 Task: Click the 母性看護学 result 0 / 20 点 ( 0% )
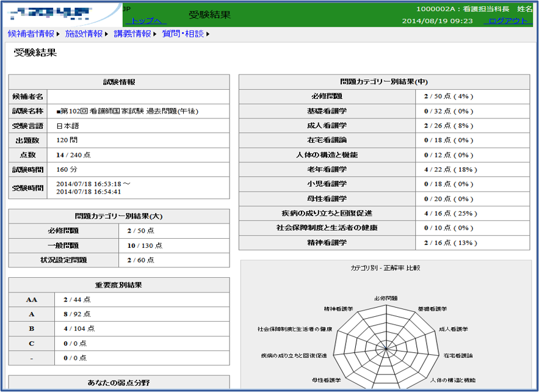point(449,199)
